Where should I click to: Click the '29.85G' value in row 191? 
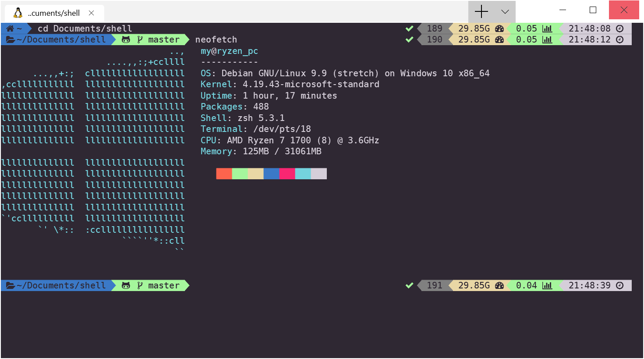point(474,285)
